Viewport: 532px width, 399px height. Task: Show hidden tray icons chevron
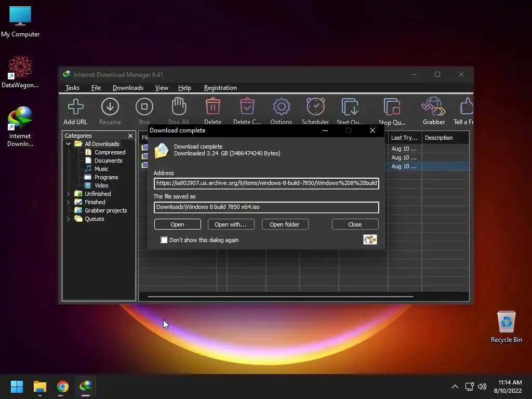[455, 387]
